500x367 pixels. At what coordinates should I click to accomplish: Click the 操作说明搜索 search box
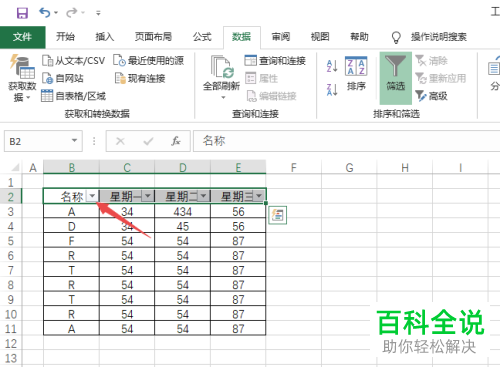[x=439, y=37]
